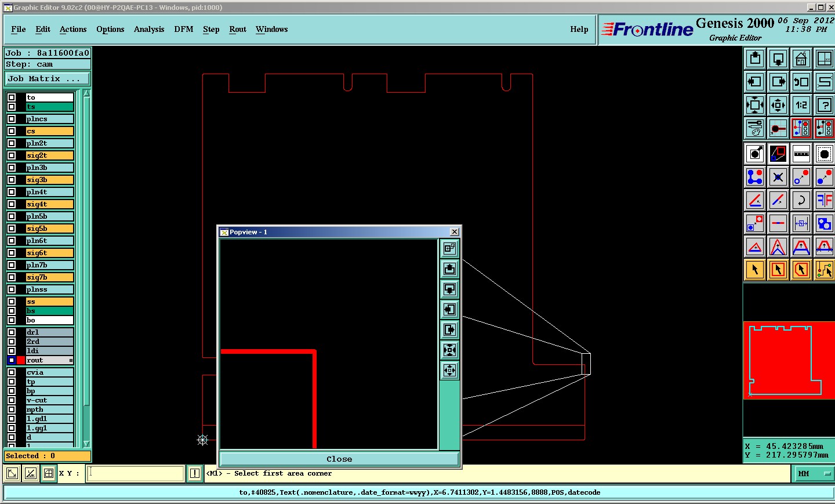Open the Edit menu
The image size is (835, 504).
[x=43, y=30]
